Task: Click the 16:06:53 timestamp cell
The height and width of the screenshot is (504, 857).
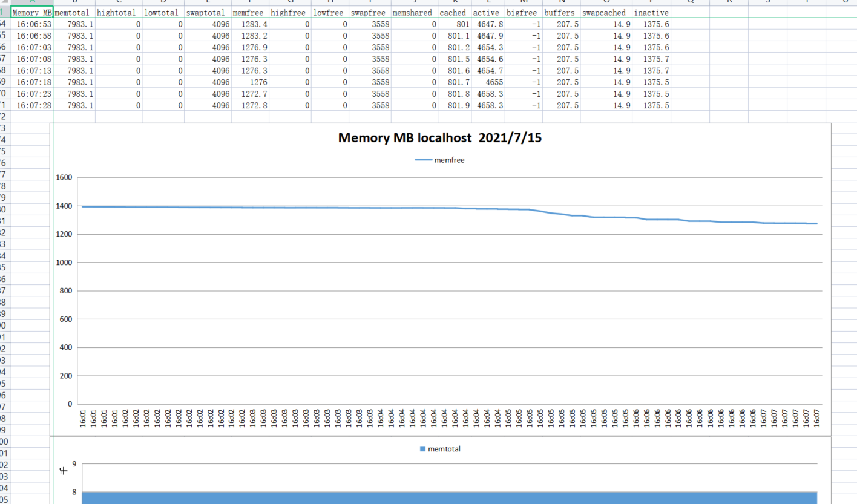Action: [x=33, y=24]
